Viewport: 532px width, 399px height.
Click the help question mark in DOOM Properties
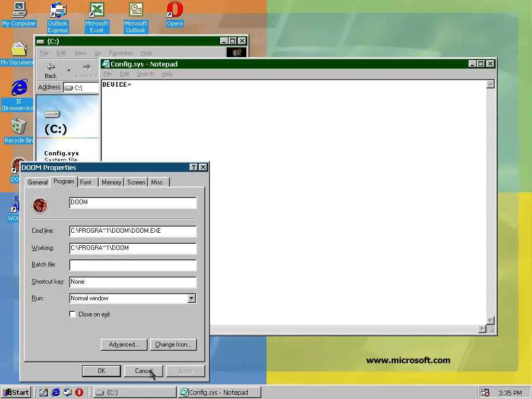193,167
